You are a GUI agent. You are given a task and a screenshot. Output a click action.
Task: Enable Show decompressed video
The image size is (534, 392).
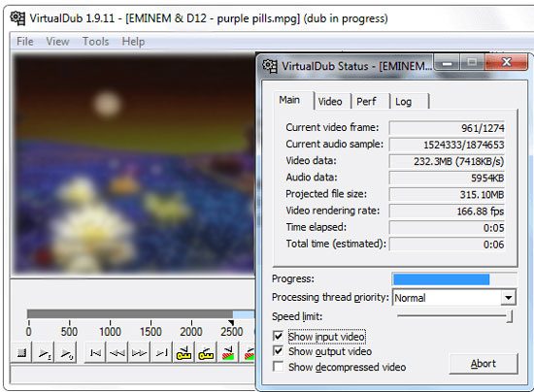pos(279,367)
